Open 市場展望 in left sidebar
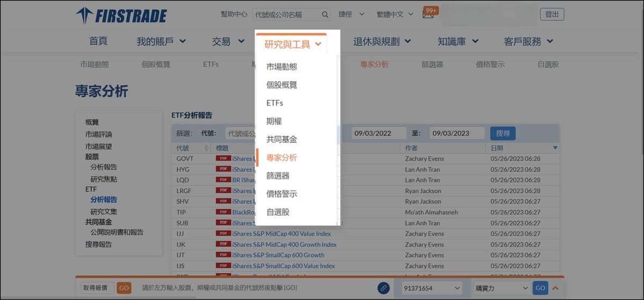Viewport: 644px width, 300px height. [99, 147]
